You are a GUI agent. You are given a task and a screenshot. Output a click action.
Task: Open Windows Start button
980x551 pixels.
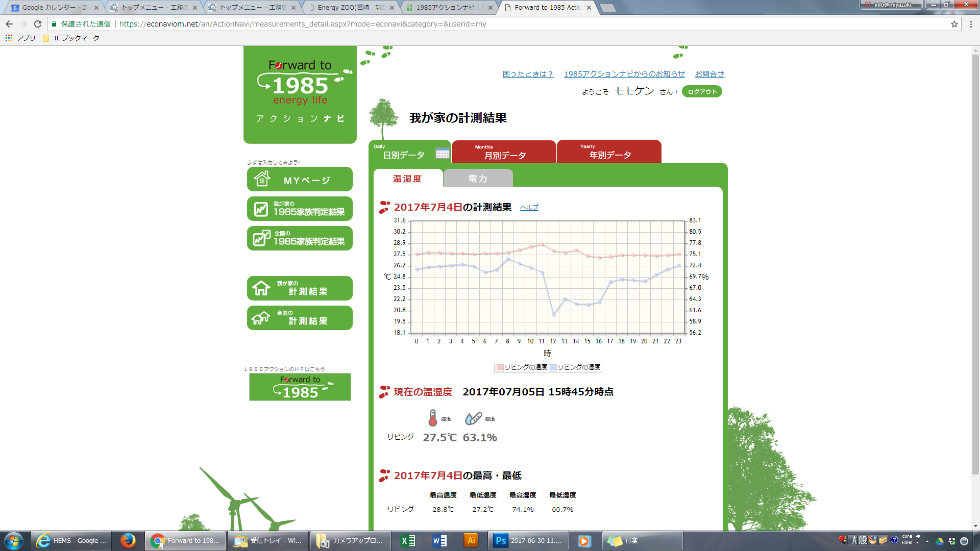point(14,541)
